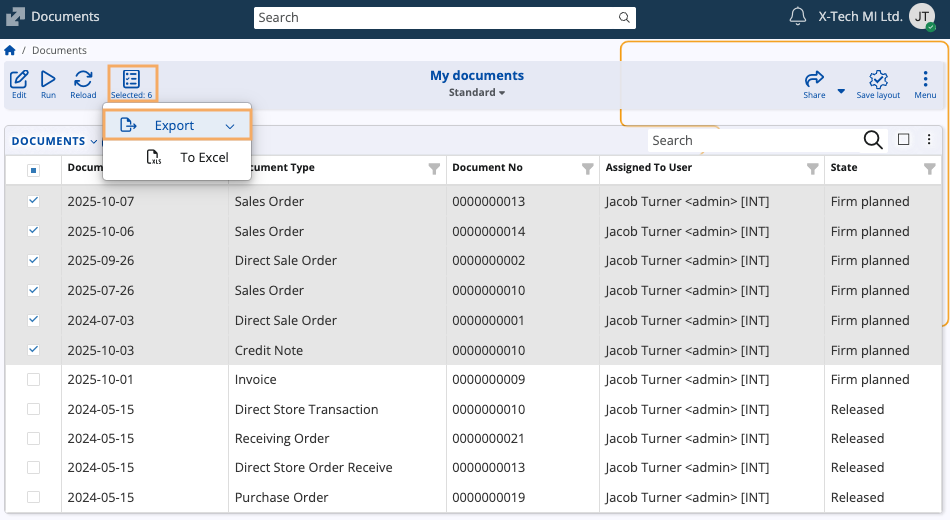This screenshot has width=950, height=520.
Task: Open the Document No column filter
Action: 587,169
